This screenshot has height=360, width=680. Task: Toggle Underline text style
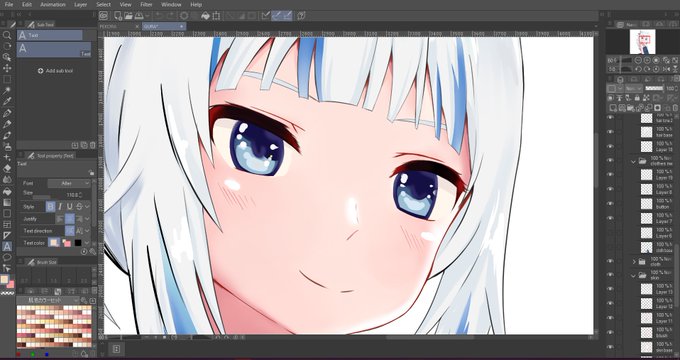click(69, 206)
